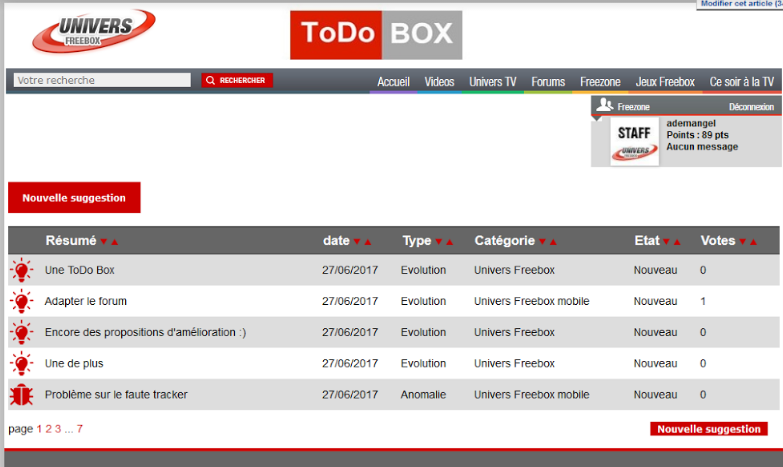Viewport: 783px width, 467px height.
Task: Click the red RECHERCHER button
Action: (x=237, y=80)
